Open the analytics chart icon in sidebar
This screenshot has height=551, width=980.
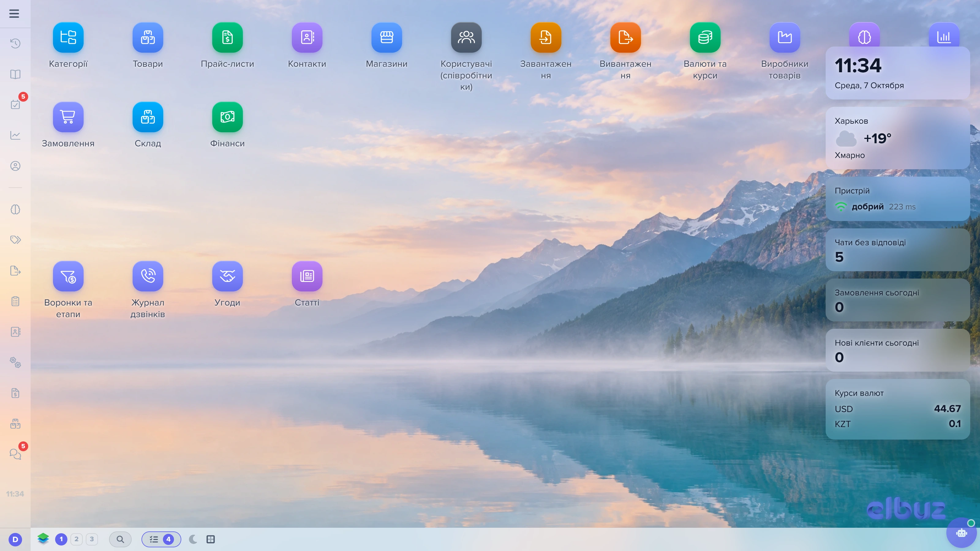point(15,135)
